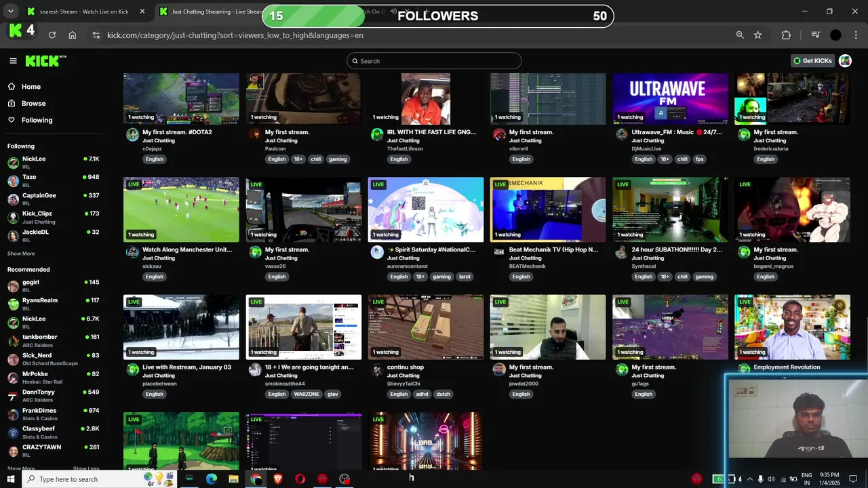Open RyansRealm recommended channel
This screenshot has width=868, height=488.
click(53, 304)
